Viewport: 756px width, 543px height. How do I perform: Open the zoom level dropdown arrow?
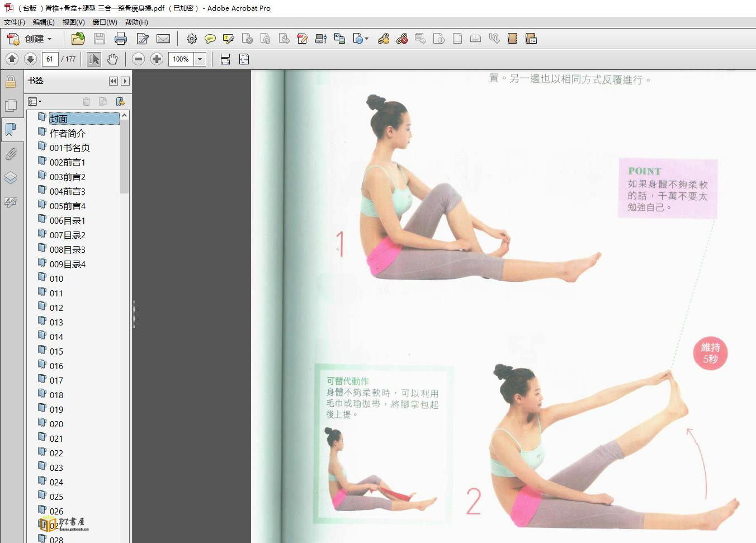click(x=200, y=59)
